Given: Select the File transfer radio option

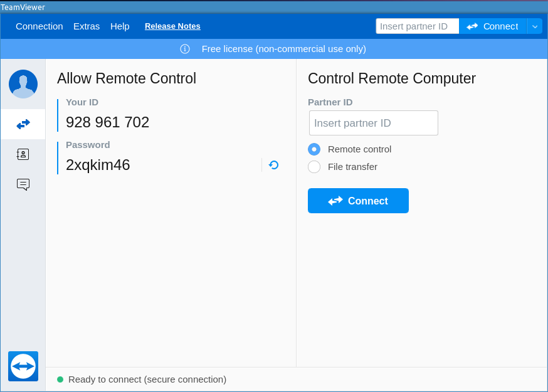Looking at the screenshot, I should [x=314, y=167].
